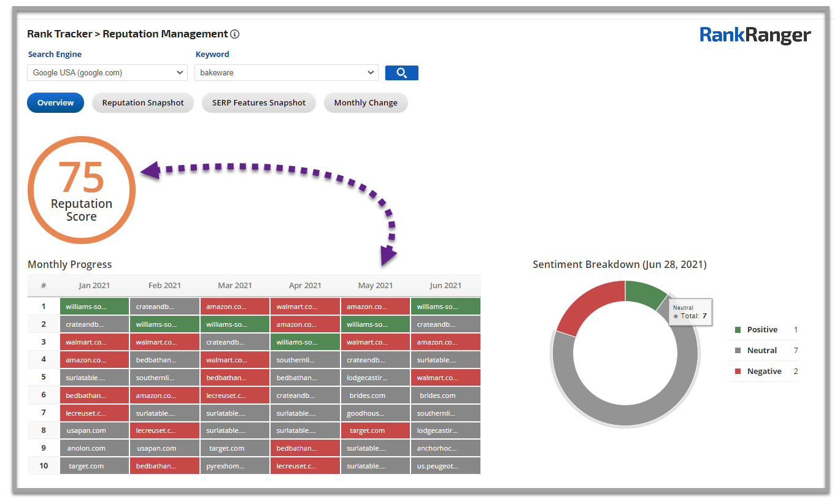Go to the Monthly Change tab
This screenshot has width=840, height=504.
click(366, 103)
